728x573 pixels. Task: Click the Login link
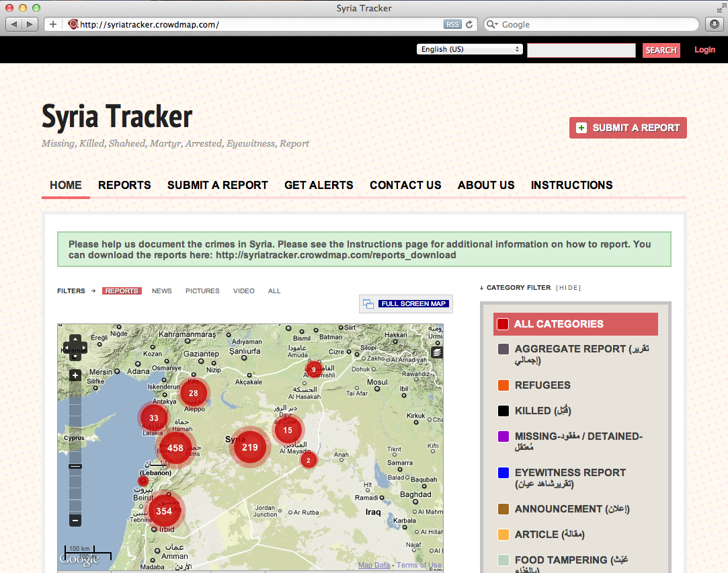click(704, 50)
